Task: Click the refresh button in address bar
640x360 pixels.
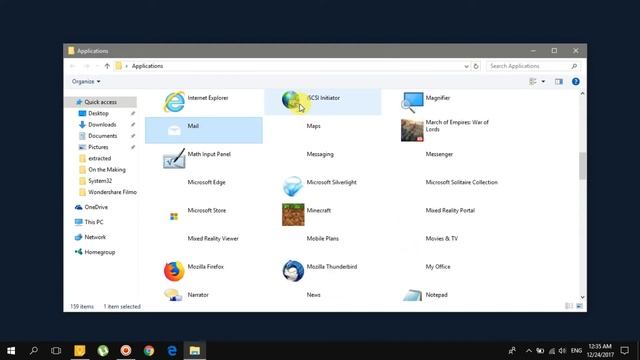Action: click(x=476, y=66)
